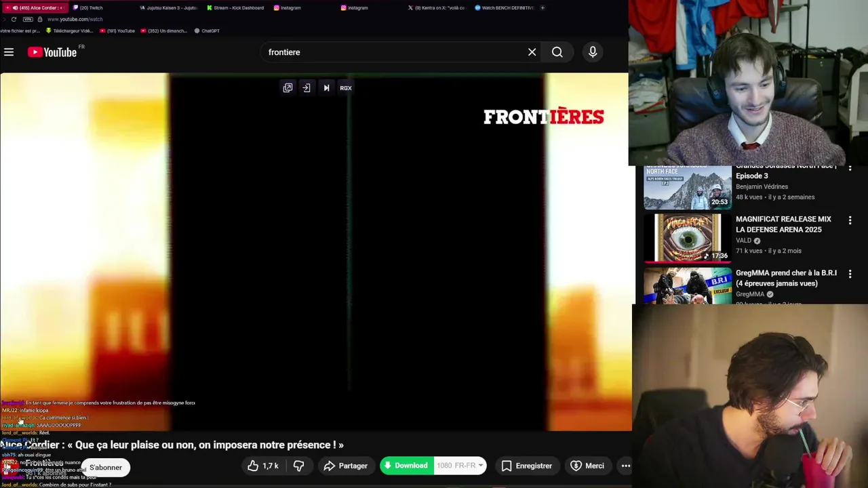868x488 pixels.
Task: Click the green Download button
Action: tap(406, 466)
